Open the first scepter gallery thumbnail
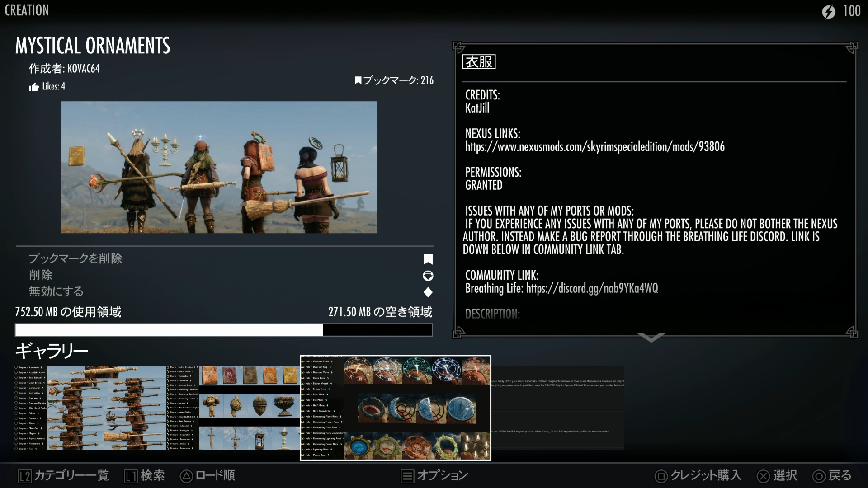Screen dimensions: 868x488 (x=90, y=408)
